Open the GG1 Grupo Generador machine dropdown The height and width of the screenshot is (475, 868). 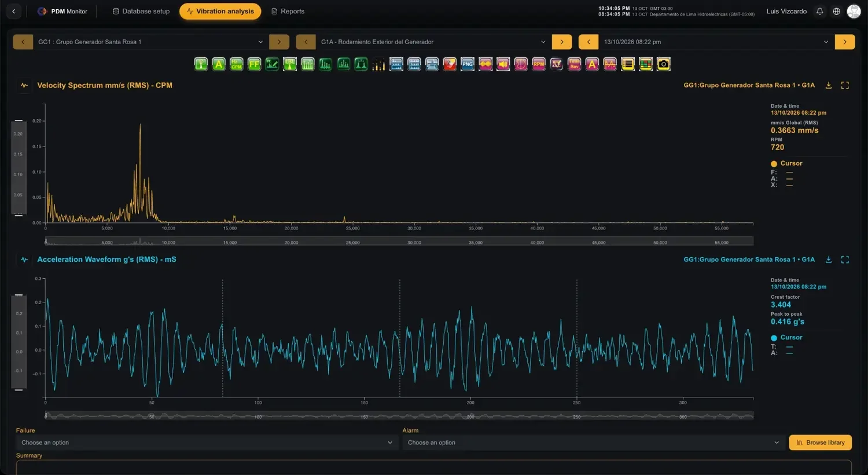[150, 42]
